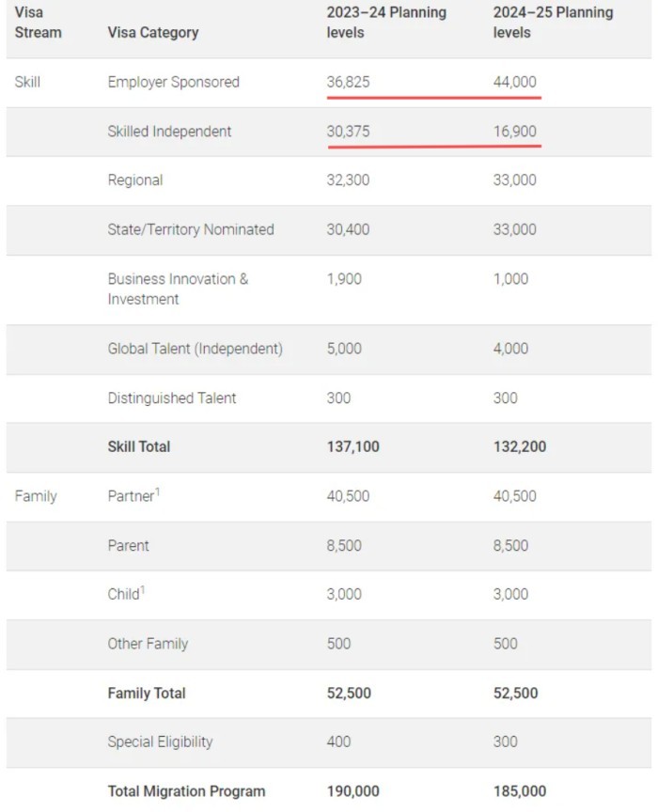The height and width of the screenshot is (812, 658).
Task: Select the 2023–24 Planning levels header
Action: [x=386, y=23]
